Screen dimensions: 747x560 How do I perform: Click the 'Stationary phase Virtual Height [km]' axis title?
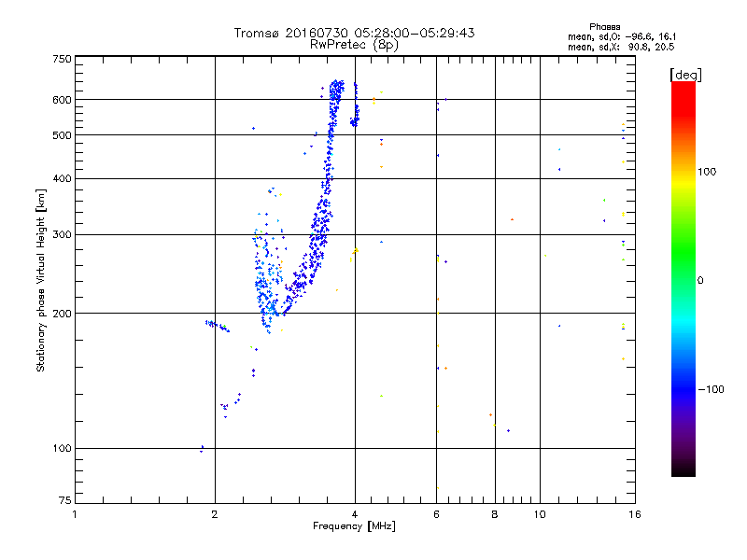tap(41, 280)
